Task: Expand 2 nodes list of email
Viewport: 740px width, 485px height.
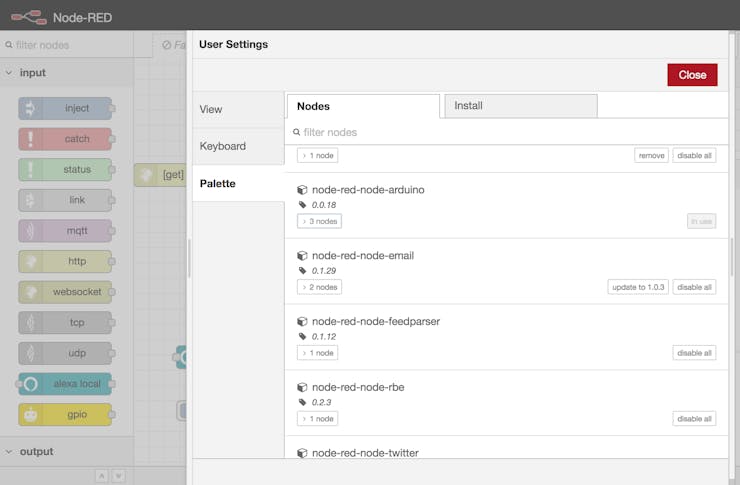Action: pos(320,287)
